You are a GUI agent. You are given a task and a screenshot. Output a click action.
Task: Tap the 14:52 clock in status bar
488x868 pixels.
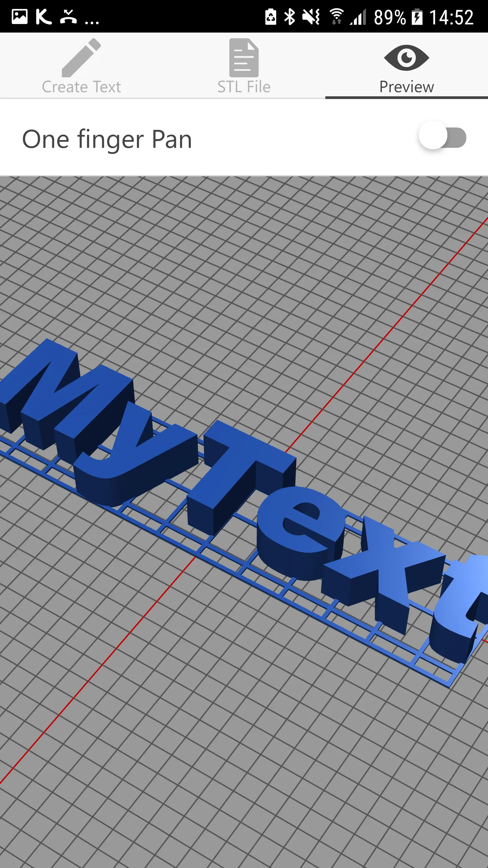(451, 17)
